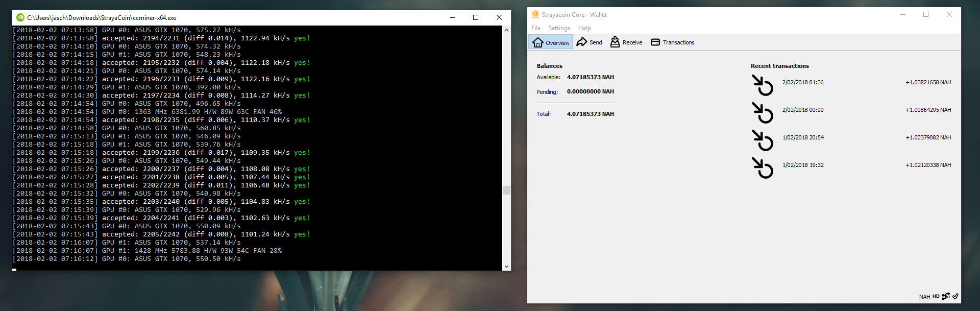Click the Total balance 4.07185373 NAH

590,114
